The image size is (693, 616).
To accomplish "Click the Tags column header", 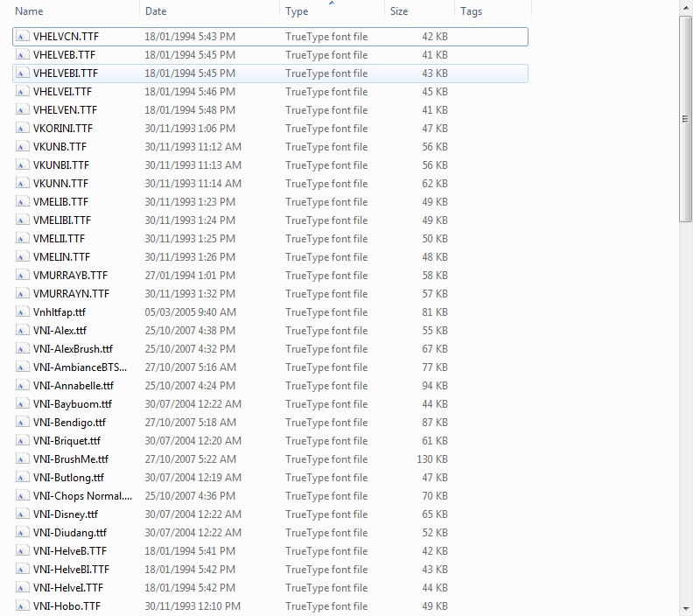I will [x=471, y=11].
